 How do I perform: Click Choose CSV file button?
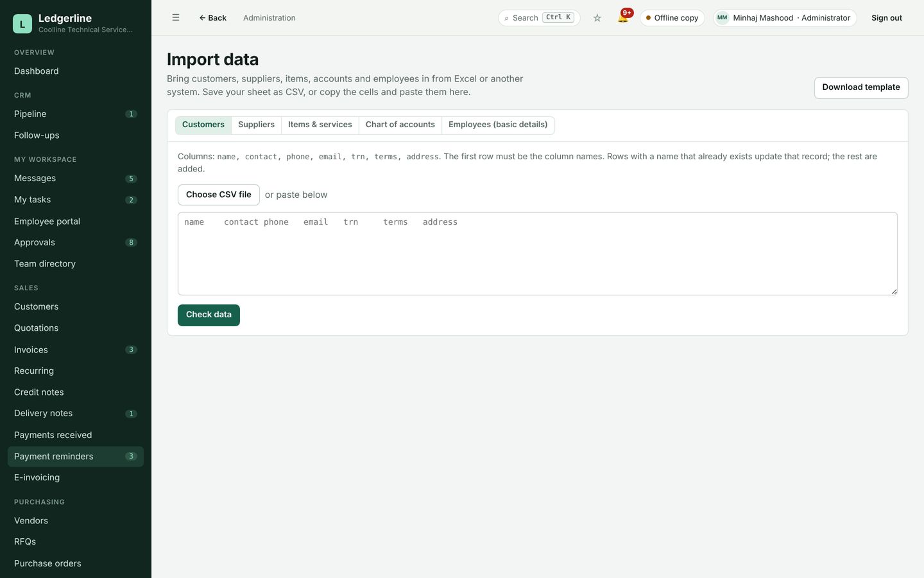click(x=219, y=195)
